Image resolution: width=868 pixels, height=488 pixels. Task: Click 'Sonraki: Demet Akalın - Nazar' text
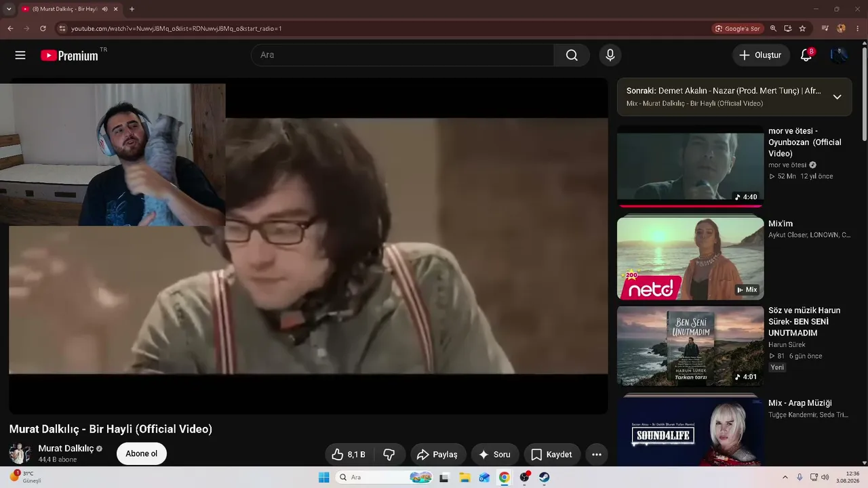pyautogui.click(x=724, y=91)
